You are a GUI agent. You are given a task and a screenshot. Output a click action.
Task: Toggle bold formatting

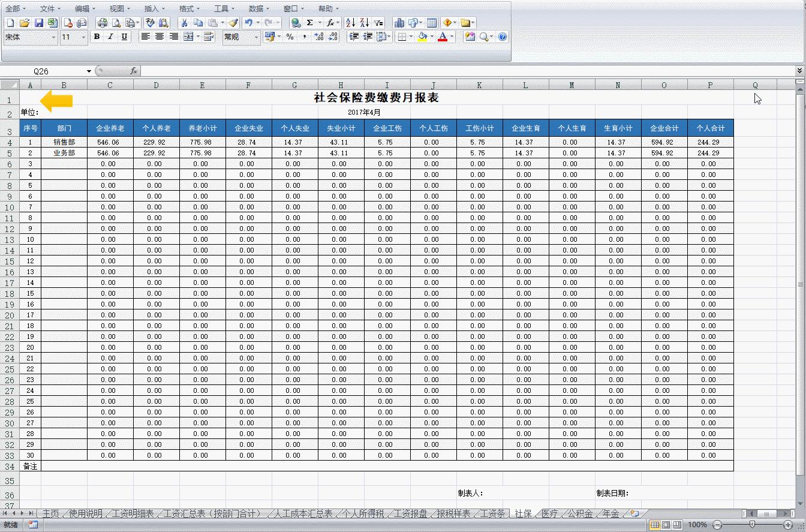click(96, 37)
